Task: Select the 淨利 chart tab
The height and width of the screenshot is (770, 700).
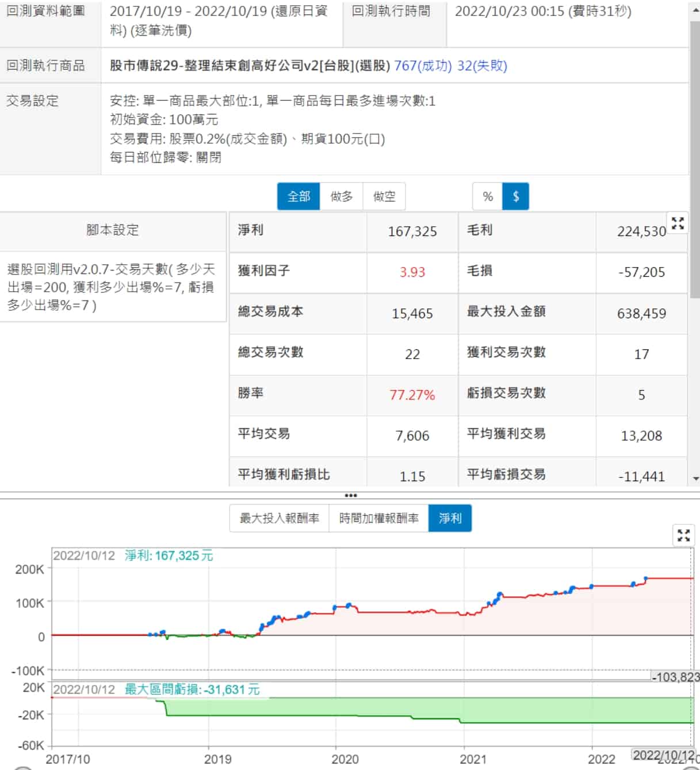Action: 450,519
